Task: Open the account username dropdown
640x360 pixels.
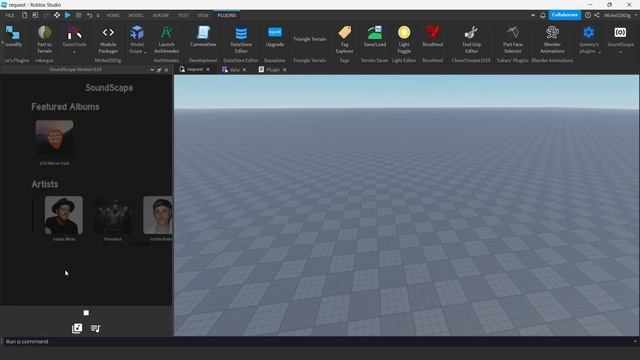Action: click(620, 15)
